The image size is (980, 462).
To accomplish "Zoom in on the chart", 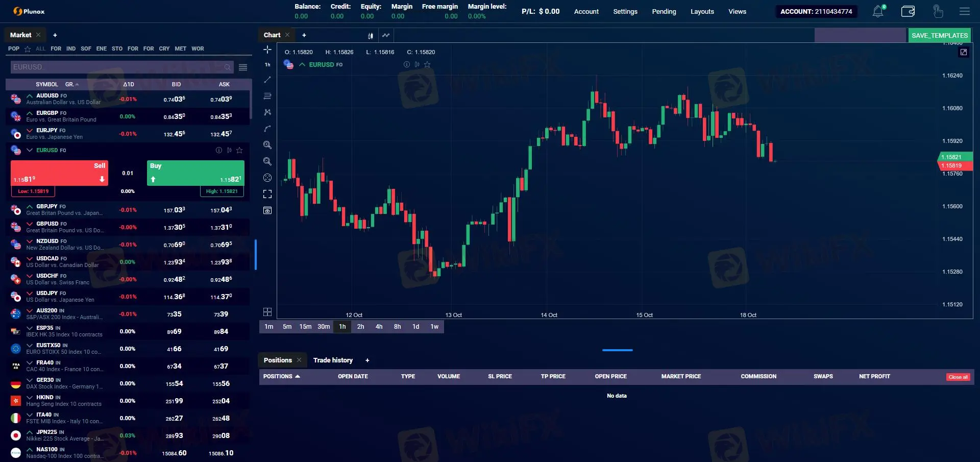I will click(x=267, y=145).
